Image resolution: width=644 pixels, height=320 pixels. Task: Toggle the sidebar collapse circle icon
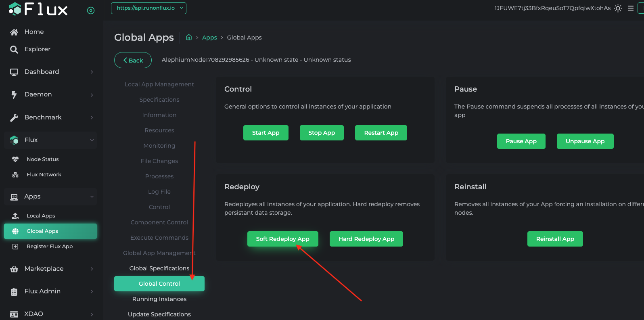(x=91, y=10)
